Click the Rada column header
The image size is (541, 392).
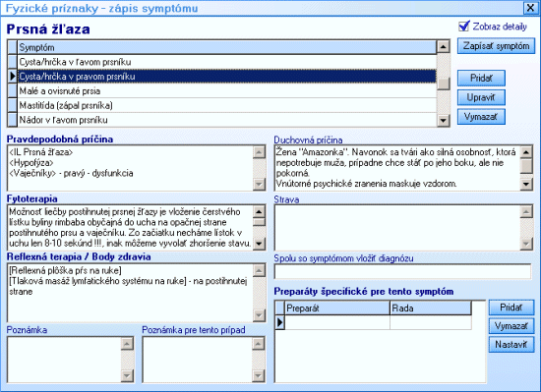pyautogui.click(x=431, y=308)
